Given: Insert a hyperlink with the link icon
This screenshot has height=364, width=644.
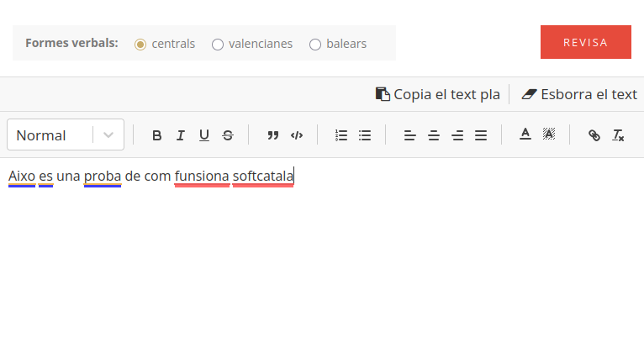Looking at the screenshot, I should [594, 135].
